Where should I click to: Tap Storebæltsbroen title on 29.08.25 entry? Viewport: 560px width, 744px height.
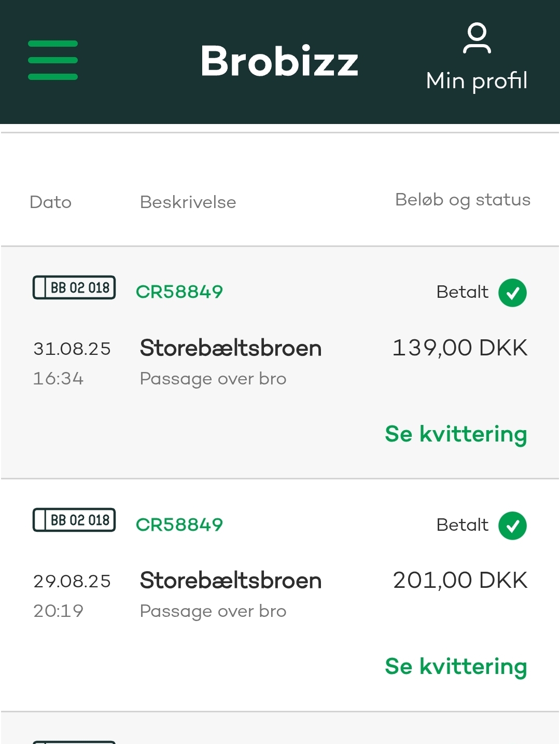pos(231,581)
